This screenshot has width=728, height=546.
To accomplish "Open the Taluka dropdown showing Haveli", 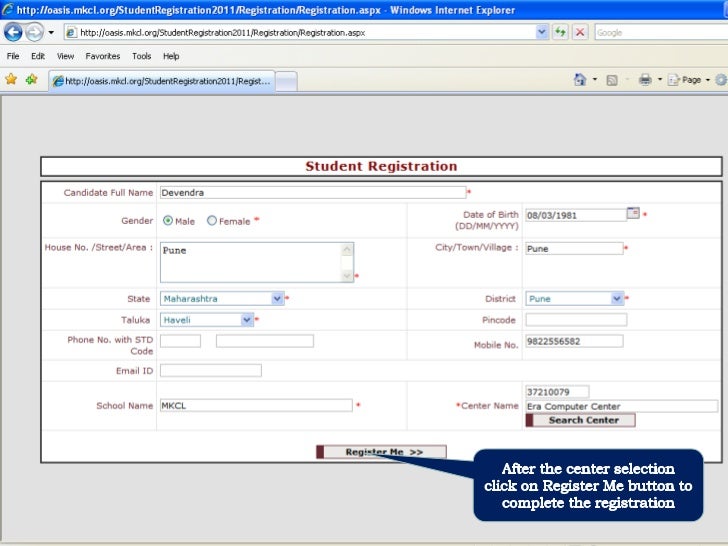I will [207, 320].
